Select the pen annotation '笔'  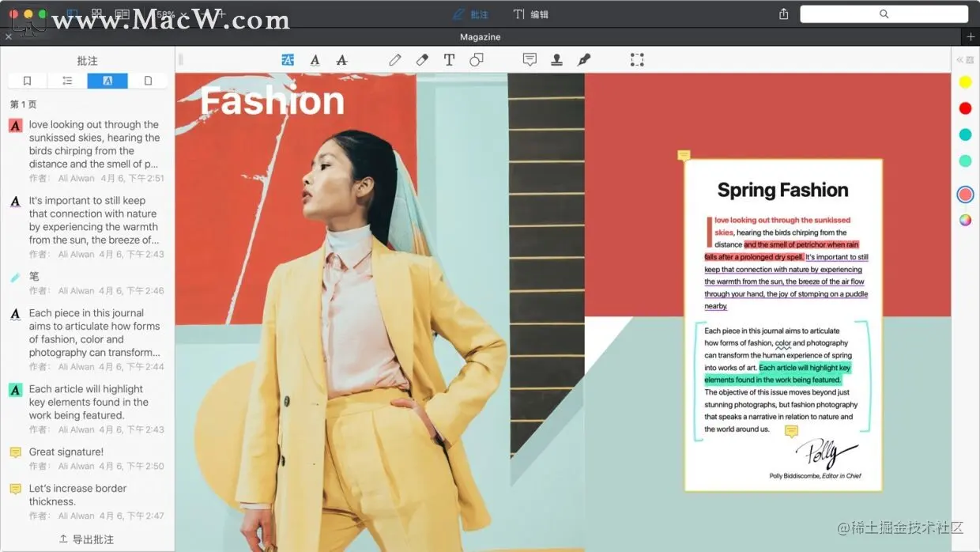pyautogui.click(x=87, y=282)
